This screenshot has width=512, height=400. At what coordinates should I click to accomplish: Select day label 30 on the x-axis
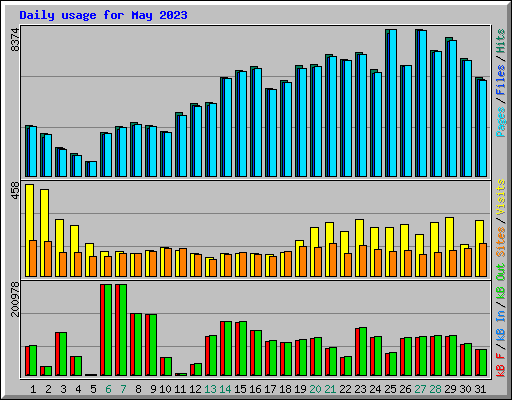[x=465, y=389]
